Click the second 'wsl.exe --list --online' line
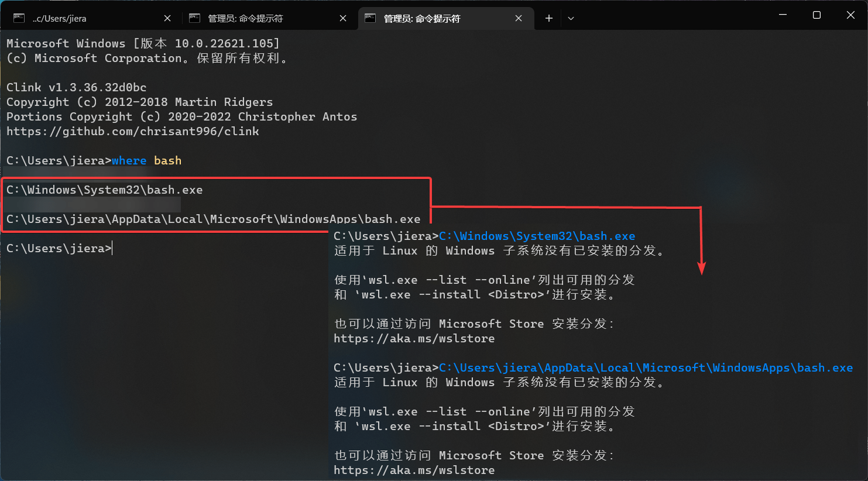This screenshot has height=481, width=868. coord(485,411)
